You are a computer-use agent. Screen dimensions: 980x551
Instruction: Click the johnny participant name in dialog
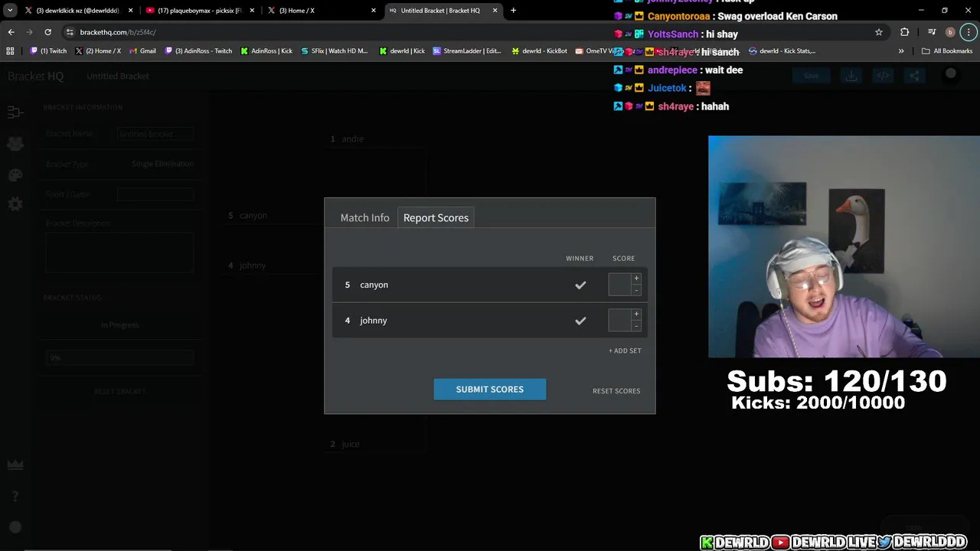tap(374, 321)
